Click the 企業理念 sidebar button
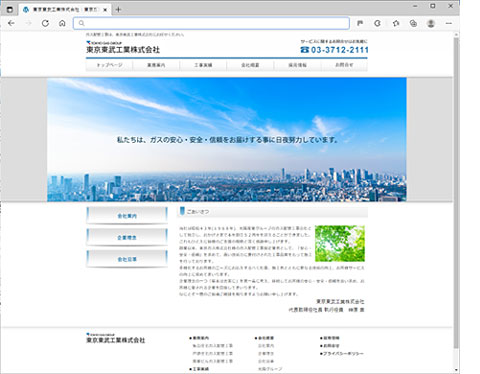Screen dimensions: 480x374 (x=127, y=237)
